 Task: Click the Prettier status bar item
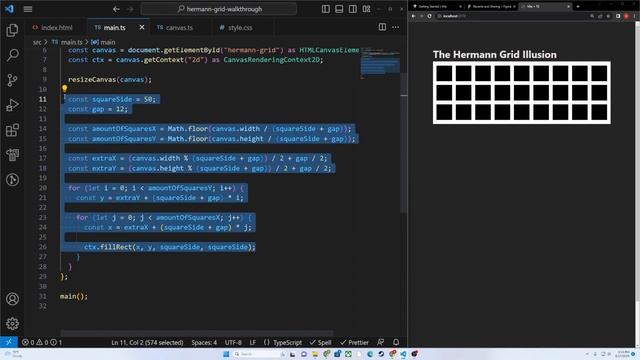coord(354,342)
